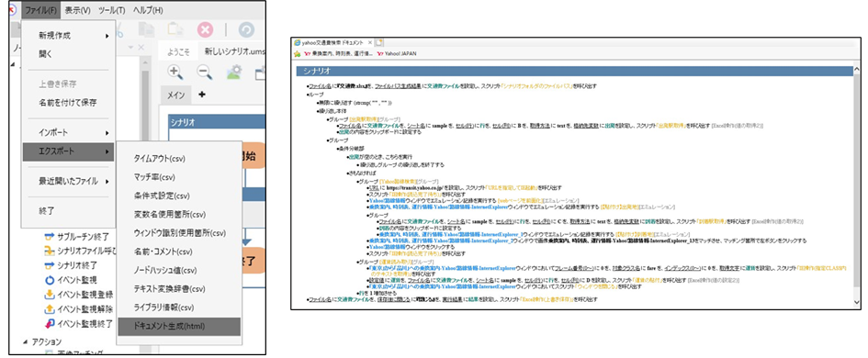Open a new browser tab

click(x=379, y=42)
